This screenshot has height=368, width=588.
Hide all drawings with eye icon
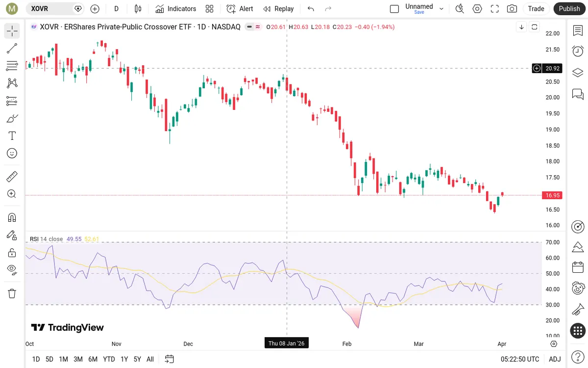click(12, 270)
